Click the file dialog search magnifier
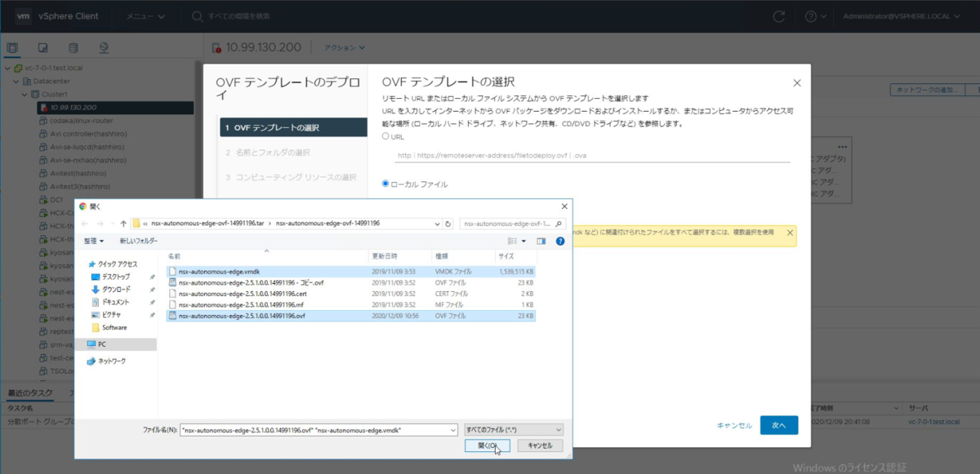 coord(559,224)
